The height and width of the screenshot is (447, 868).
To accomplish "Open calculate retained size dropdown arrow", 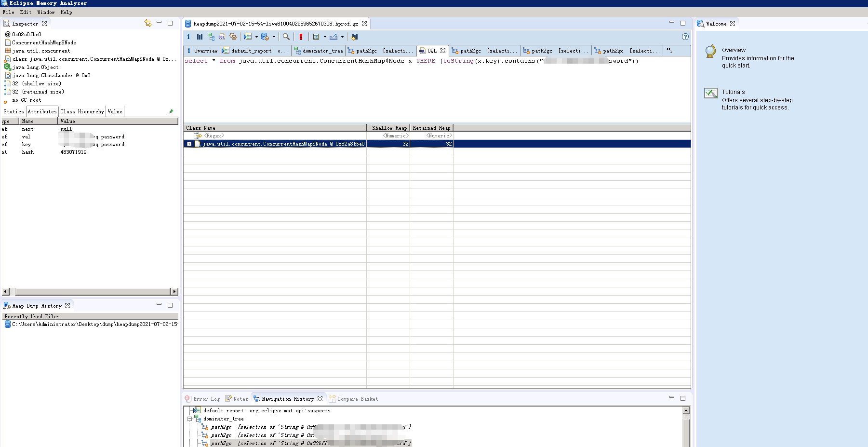I will point(325,37).
